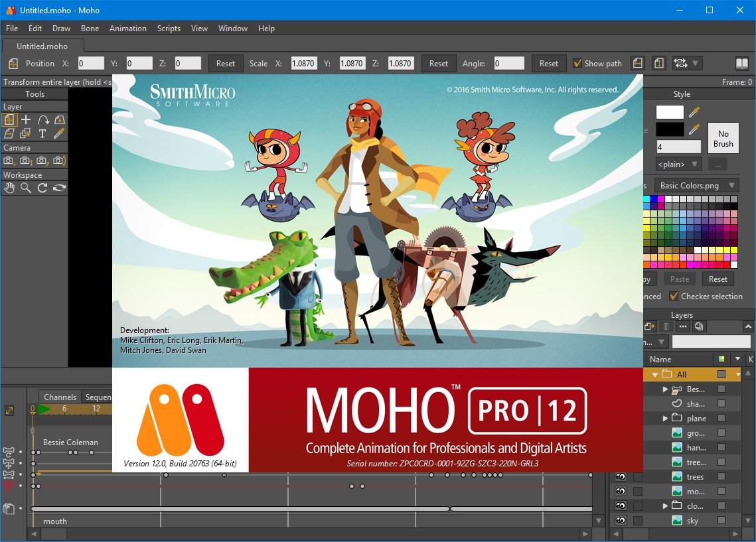Select the Set Origin crosshair tool

pos(26,120)
